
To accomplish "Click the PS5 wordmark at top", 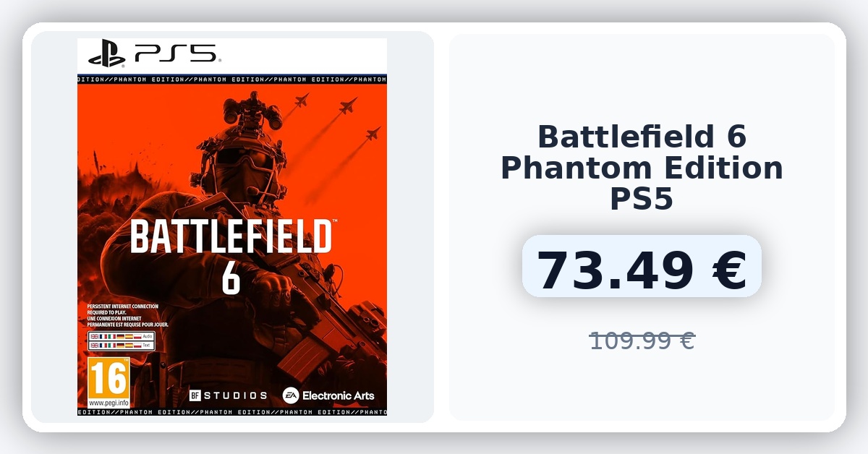I will (x=176, y=53).
